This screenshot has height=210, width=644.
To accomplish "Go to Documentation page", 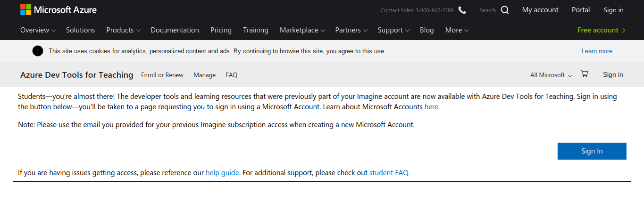I will point(175,30).
